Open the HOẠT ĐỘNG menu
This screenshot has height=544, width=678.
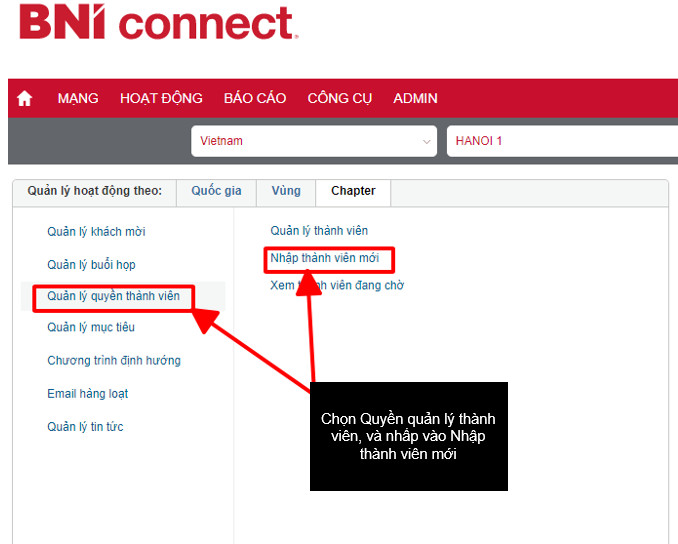(x=161, y=98)
